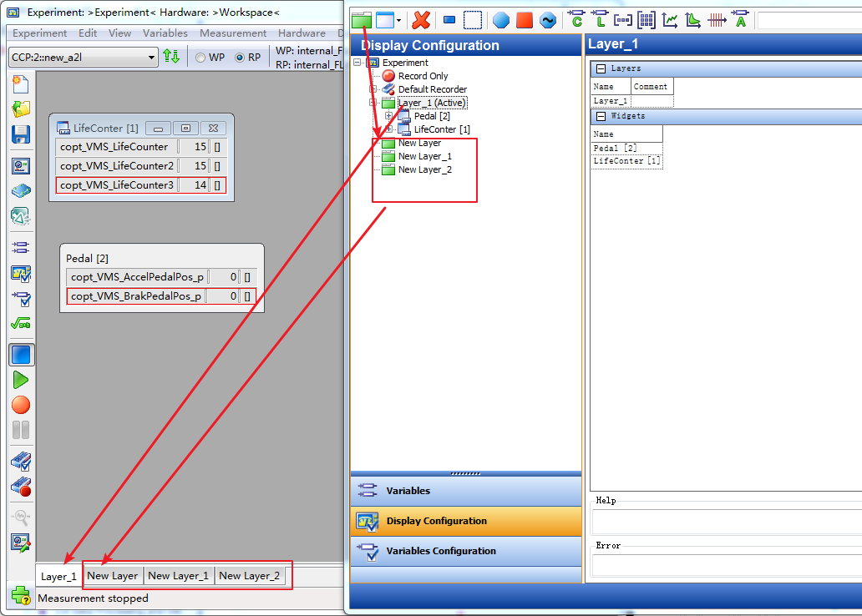Click the recorder configuration checkmark icon

[x=20, y=461]
